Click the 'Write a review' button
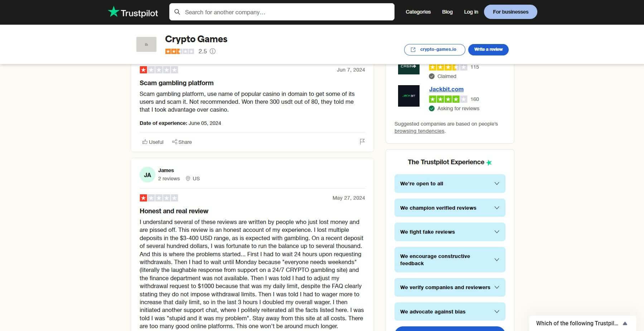The image size is (644, 331). tap(488, 49)
